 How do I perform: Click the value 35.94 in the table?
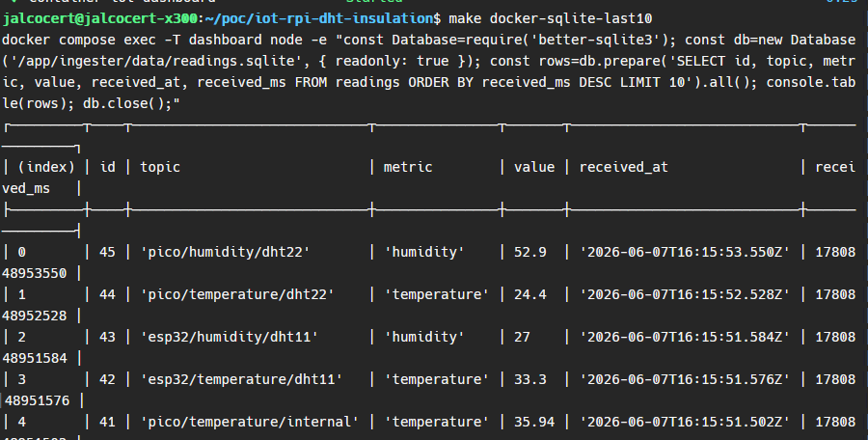click(x=534, y=422)
